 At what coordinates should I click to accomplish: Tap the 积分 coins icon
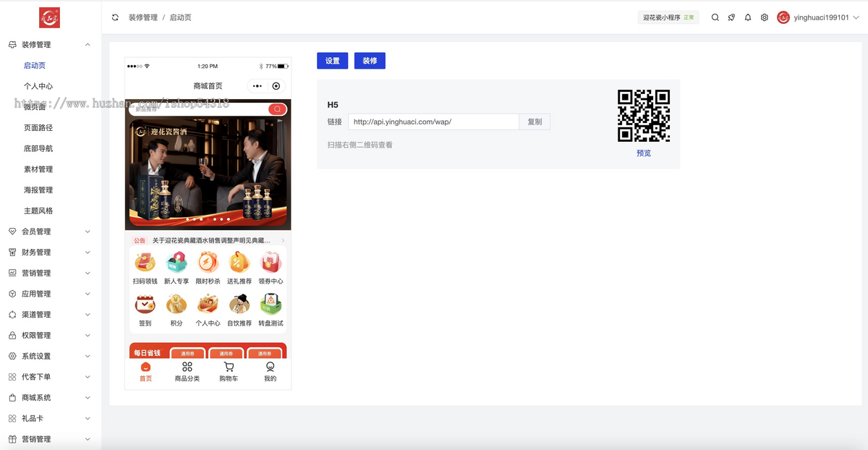tap(176, 305)
